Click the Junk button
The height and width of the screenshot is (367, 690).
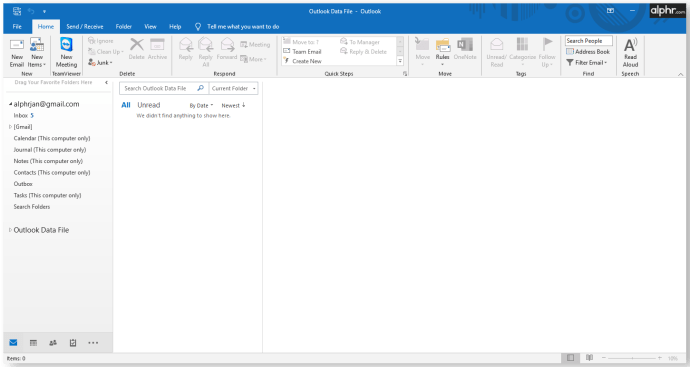pyautogui.click(x=100, y=62)
